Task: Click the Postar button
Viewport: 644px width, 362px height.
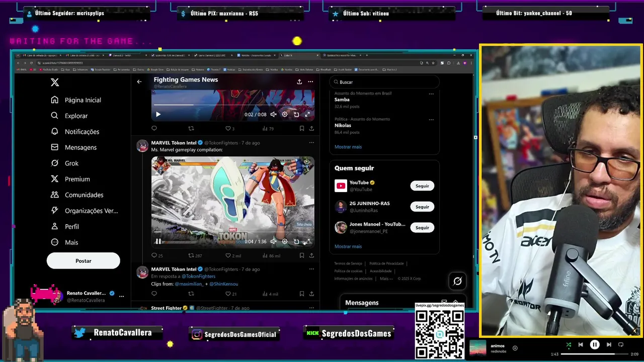Action: click(84, 261)
